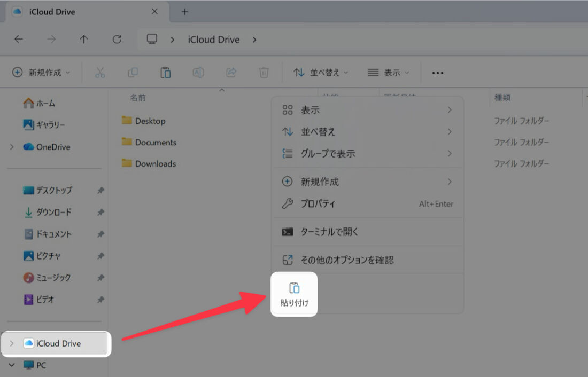588x377 pixels.
Task: Click the Paste icon in the toolbar
Action: click(x=166, y=72)
